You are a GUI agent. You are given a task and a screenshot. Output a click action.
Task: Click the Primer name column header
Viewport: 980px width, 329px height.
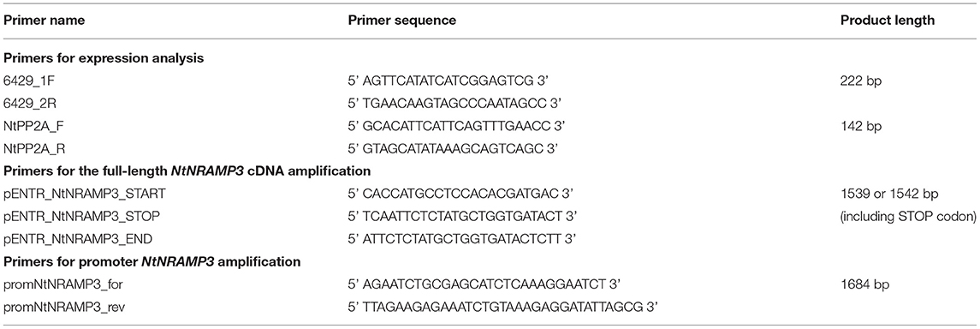point(45,21)
